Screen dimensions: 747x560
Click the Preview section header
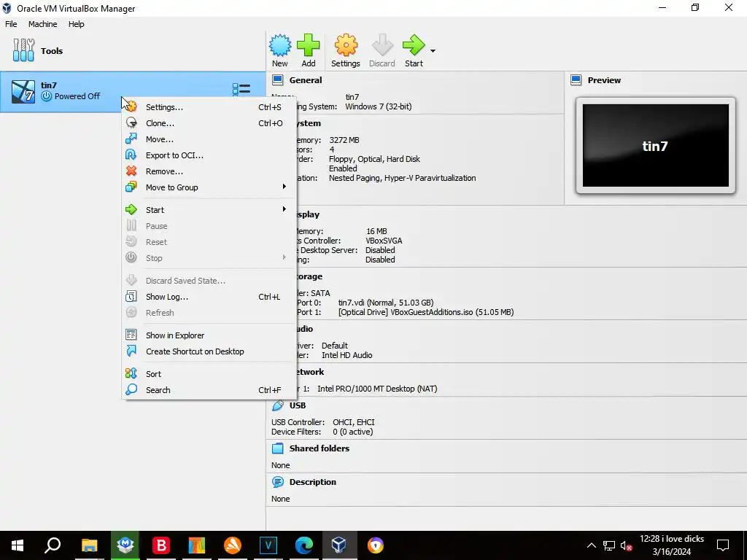click(x=604, y=80)
